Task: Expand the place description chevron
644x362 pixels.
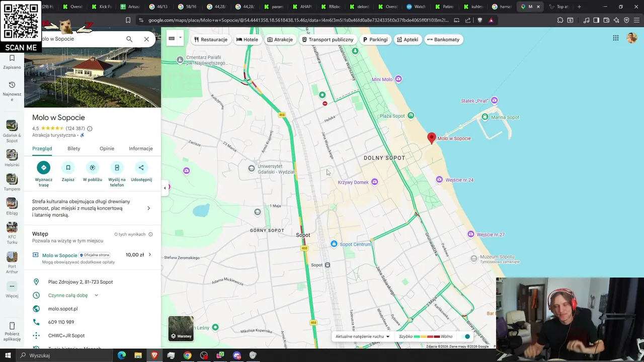Action: [x=148, y=208]
